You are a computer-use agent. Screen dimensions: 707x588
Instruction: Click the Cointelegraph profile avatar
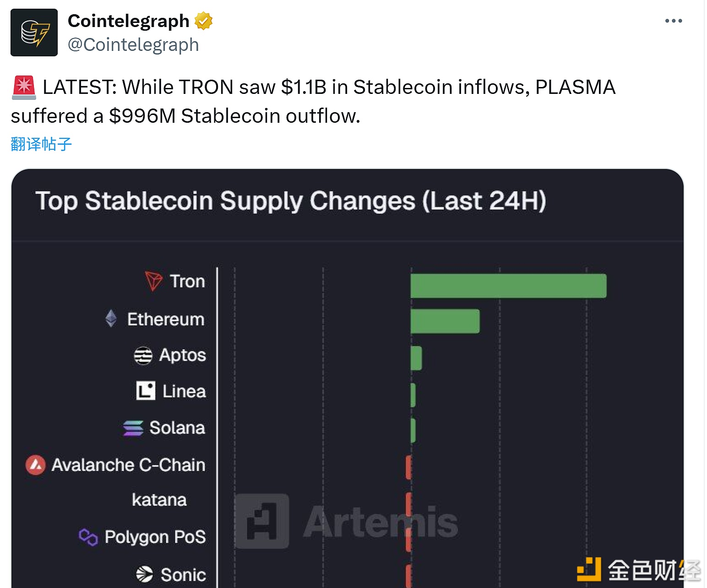pyautogui.click(x=34, y=33)
